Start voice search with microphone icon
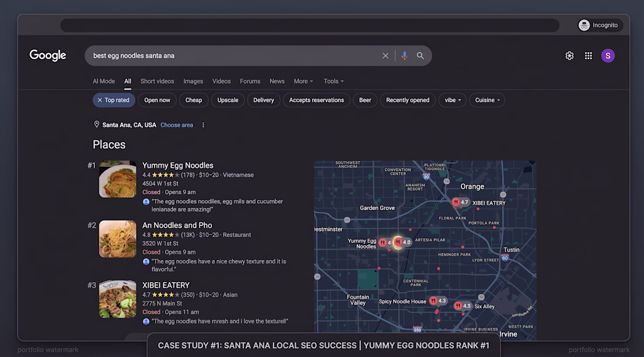This screenshot has height=357, width=644. tap(405, 56)
